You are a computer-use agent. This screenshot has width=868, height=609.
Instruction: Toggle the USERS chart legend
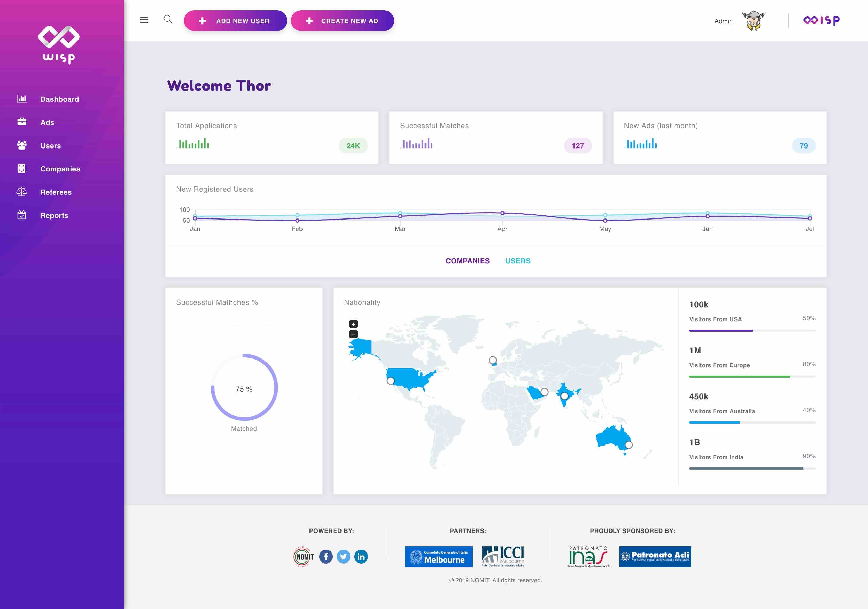(517, 261)
